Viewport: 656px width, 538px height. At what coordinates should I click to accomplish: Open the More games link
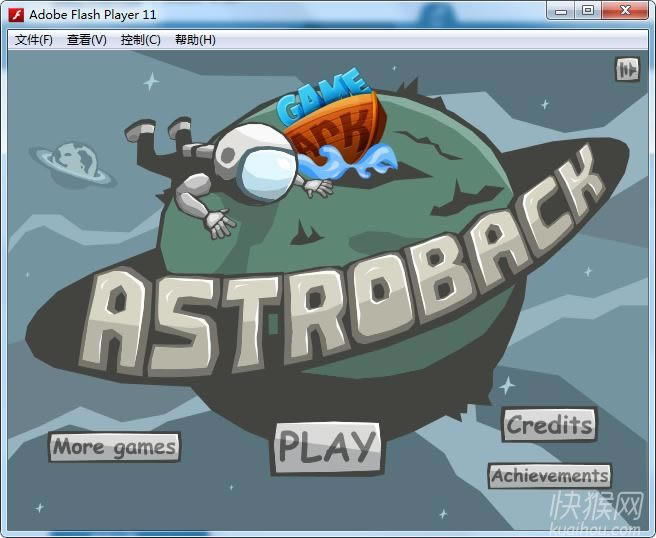114,446
